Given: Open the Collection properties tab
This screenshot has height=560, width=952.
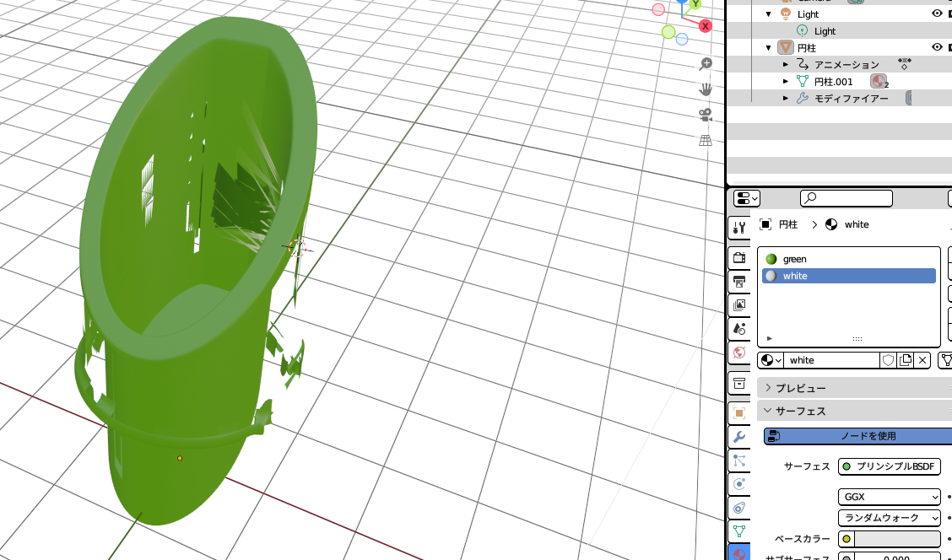Looking at the screenshot, I should (x=738, y=383).
